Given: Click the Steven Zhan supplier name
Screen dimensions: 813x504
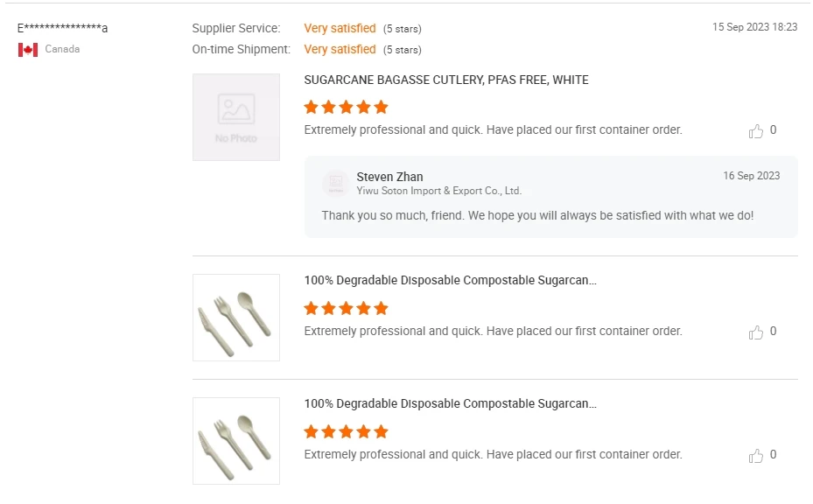Looking at the screenshot, I should (389, 177).
